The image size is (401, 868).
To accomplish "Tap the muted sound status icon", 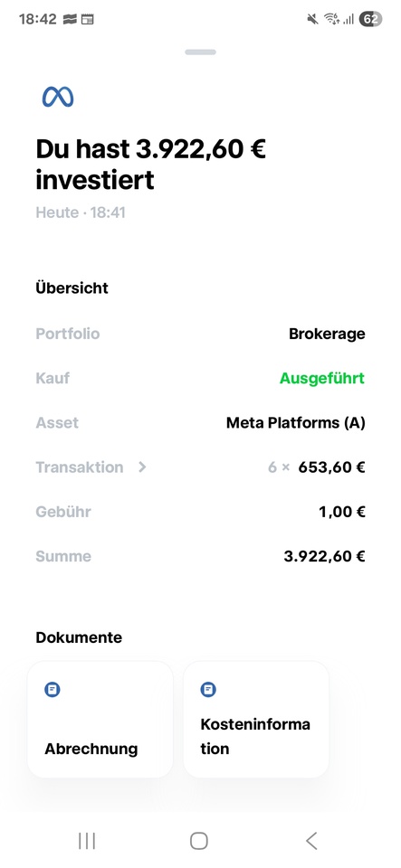I will pyautogui.click(x=312, y=19).
